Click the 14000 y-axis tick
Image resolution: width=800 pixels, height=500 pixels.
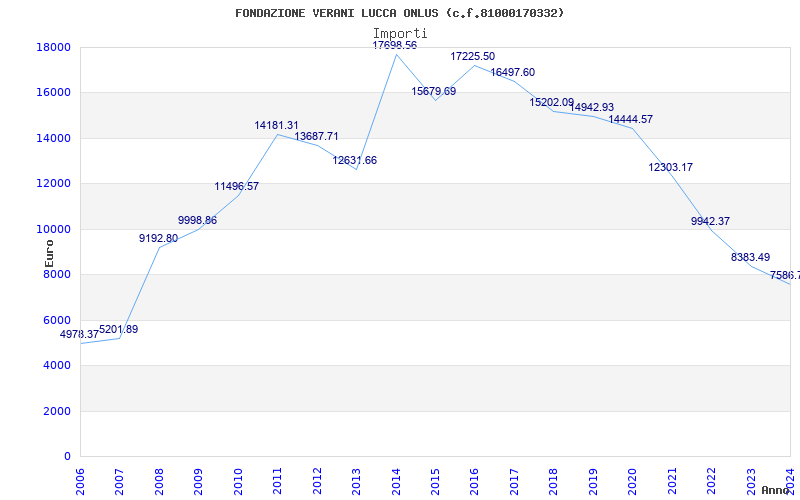coord(54,138)
